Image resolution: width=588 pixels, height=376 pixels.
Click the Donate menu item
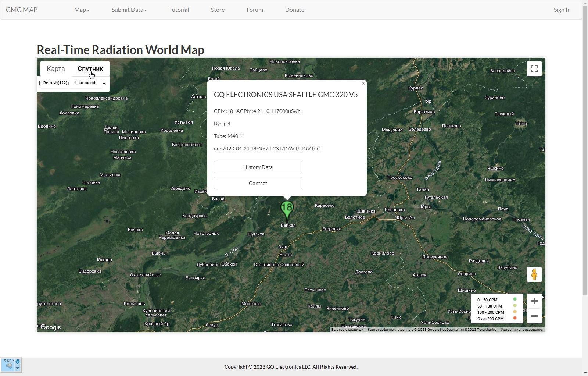(x=295, y=10)
